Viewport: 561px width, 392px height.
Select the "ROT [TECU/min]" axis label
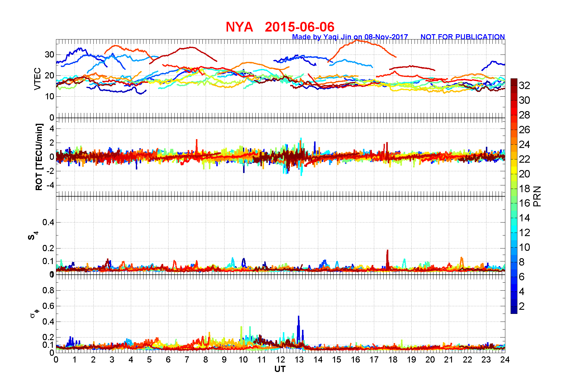tap(39, 157)
